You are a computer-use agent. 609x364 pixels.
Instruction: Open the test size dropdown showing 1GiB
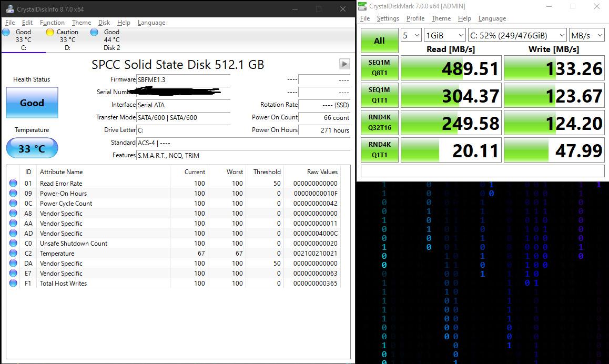point(445,35)
